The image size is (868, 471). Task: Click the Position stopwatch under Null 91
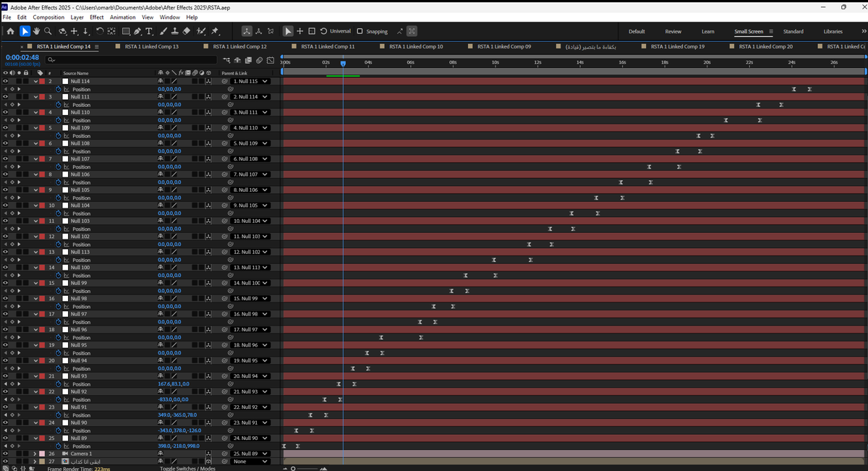[59, 415]
